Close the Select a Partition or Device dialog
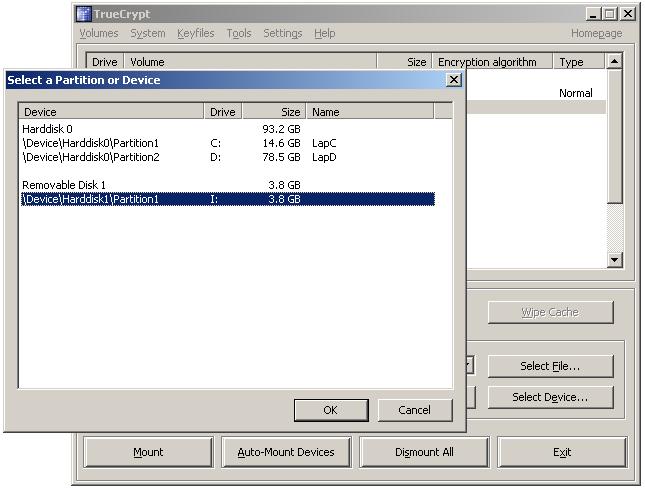 pos(454,79)
